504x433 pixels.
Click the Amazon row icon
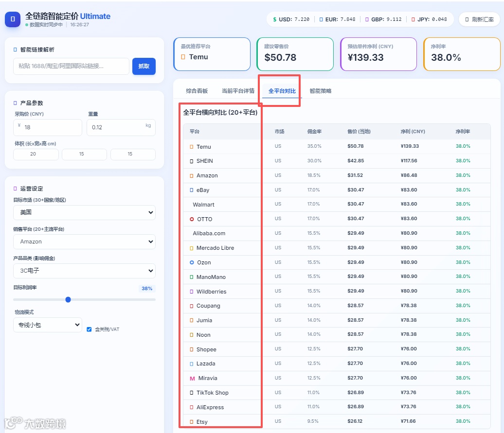(x=192, y=175)
